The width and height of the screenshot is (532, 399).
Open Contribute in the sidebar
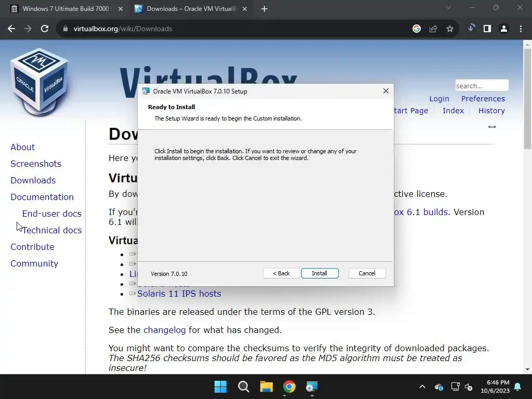(x=32, y=247)
